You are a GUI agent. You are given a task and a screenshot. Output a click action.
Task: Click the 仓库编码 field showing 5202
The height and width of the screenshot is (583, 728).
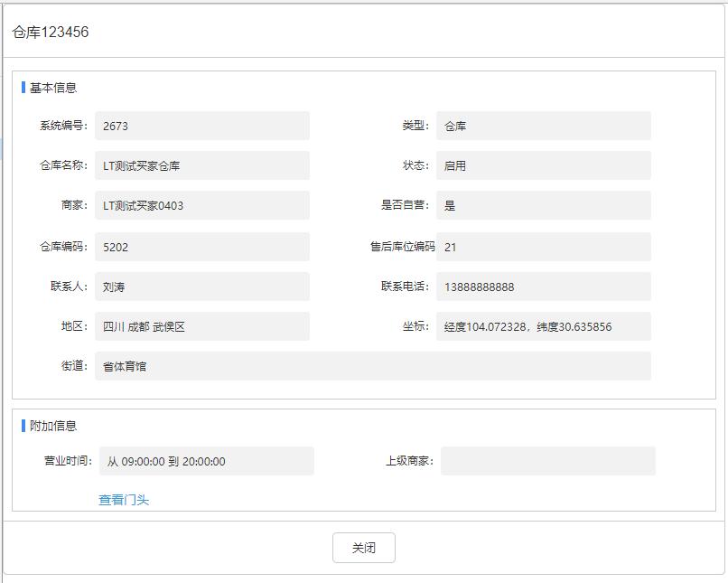point(201,247)
